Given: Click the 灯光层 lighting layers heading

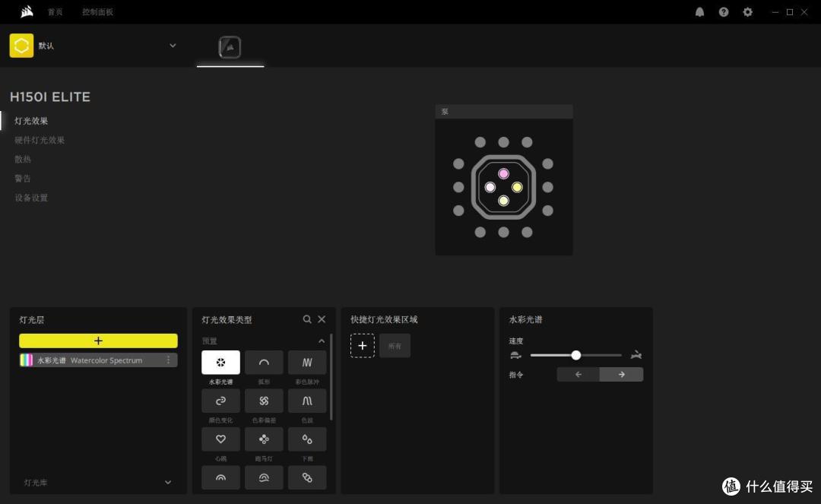Looking at the screenshot, I should [32, 320].
